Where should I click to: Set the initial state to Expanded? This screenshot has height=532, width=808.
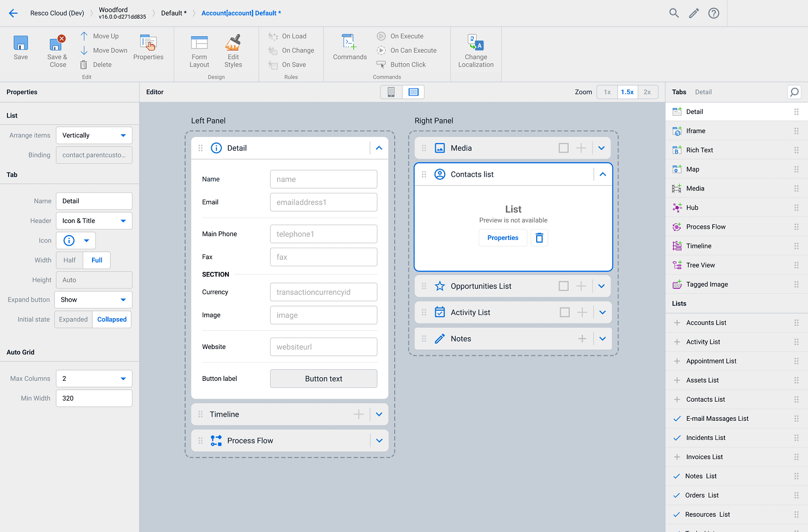pyautogui.click(x=73, y=320)
